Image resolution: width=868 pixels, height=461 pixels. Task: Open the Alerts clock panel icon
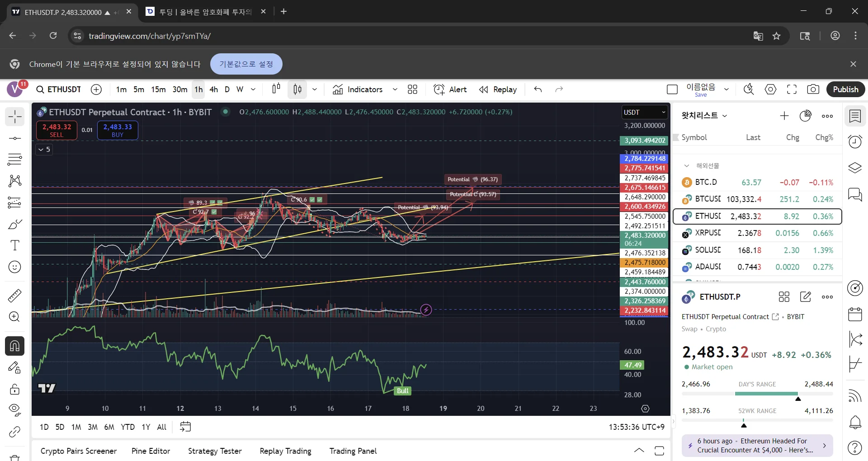[x=855, y=142]
